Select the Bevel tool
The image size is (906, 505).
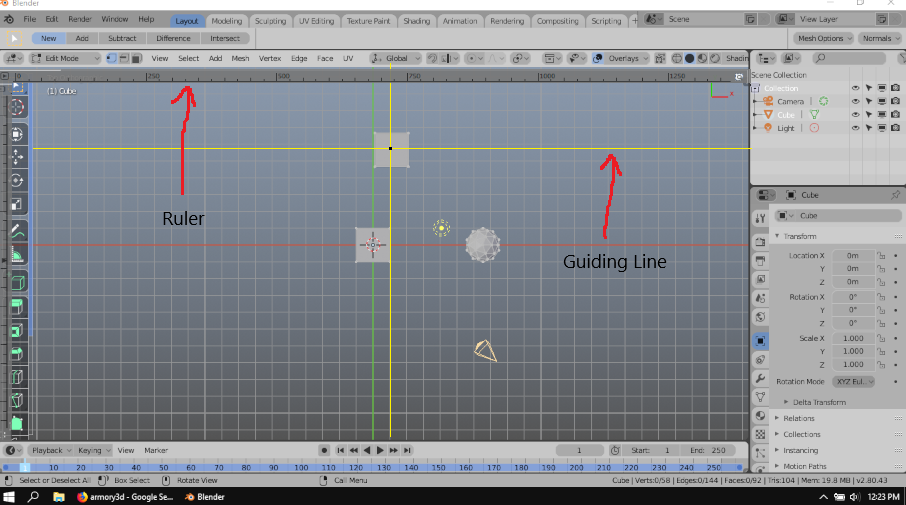click(x=17, y=354)
